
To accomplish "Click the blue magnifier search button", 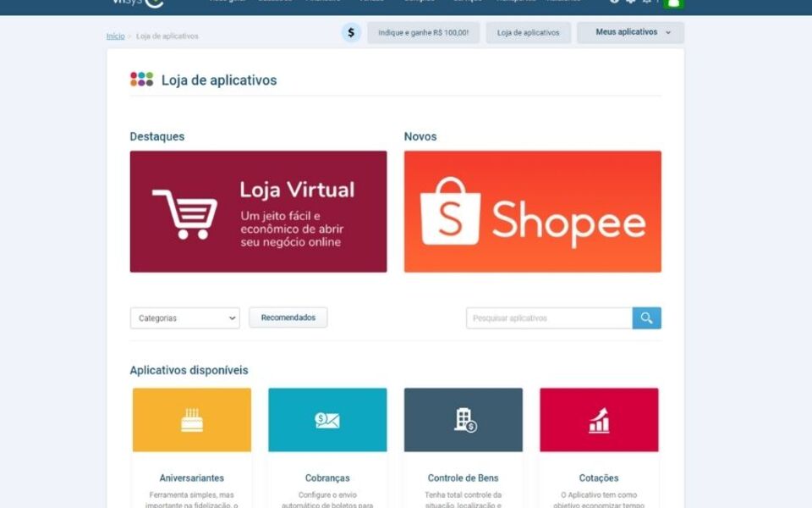I will (x=646, y=317).
